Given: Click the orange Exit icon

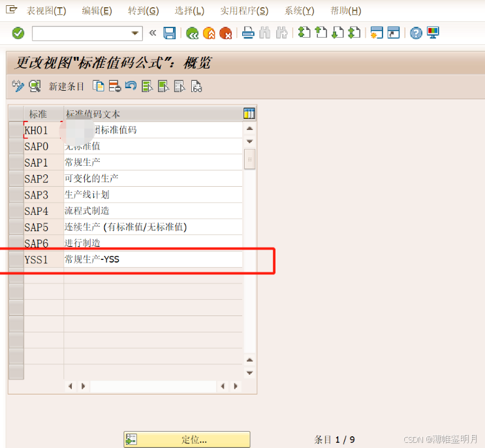Looking at the screenshot, I should (x=209, y=33).
